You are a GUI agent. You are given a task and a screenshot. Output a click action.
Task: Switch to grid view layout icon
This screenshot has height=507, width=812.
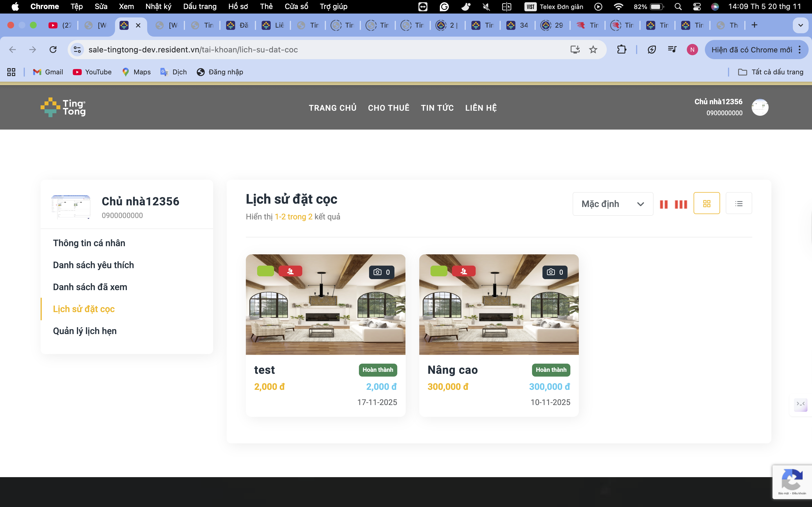click(x=706, y=204)
